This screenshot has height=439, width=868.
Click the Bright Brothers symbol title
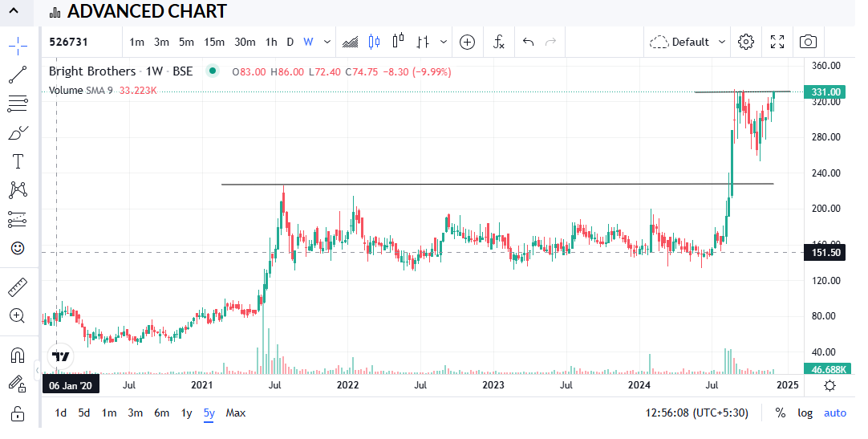click(120, 71)
